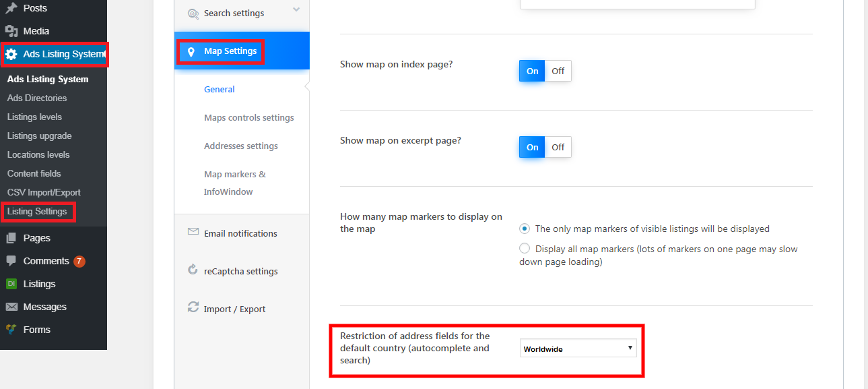The width and height of the screenshot is (868, 389).
Task: Select the General map sub-tab
Action: point(220,89)
